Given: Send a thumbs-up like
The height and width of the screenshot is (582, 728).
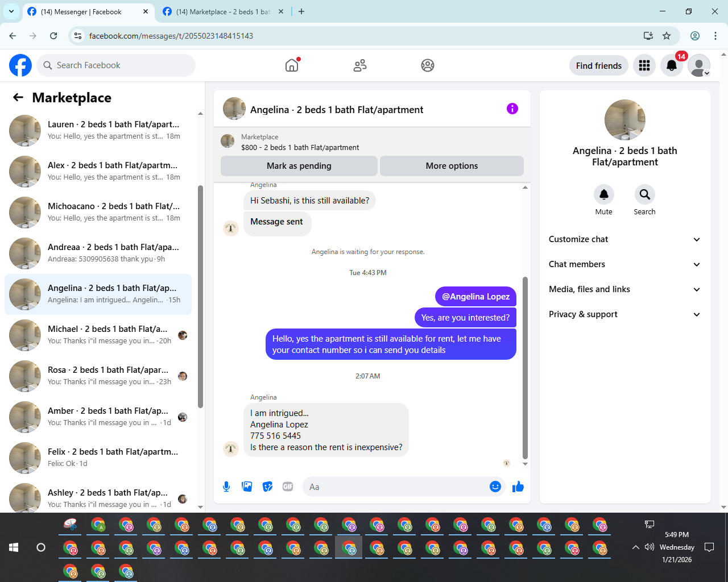Looking at the screenshot, I should pos(518,487).
